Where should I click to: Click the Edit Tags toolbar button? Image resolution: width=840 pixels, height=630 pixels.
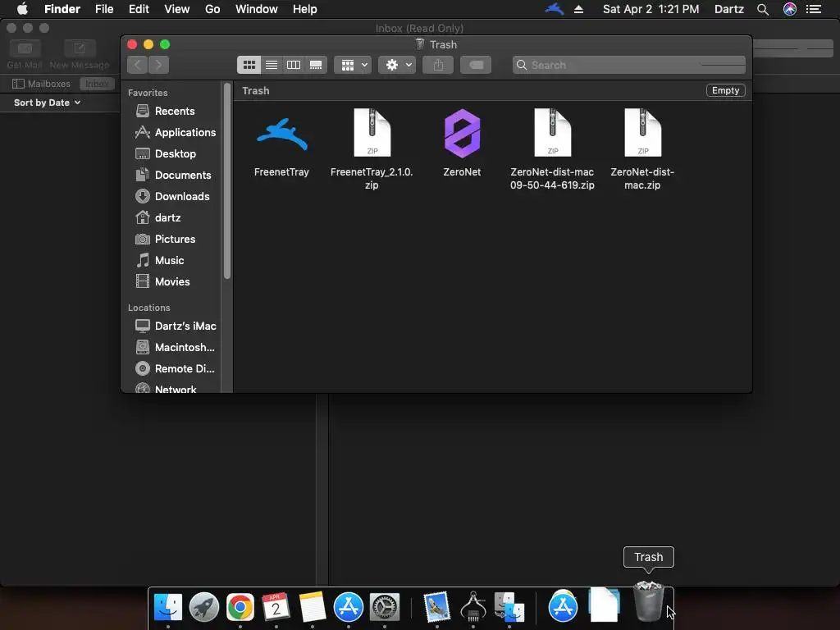pos(476,65)
